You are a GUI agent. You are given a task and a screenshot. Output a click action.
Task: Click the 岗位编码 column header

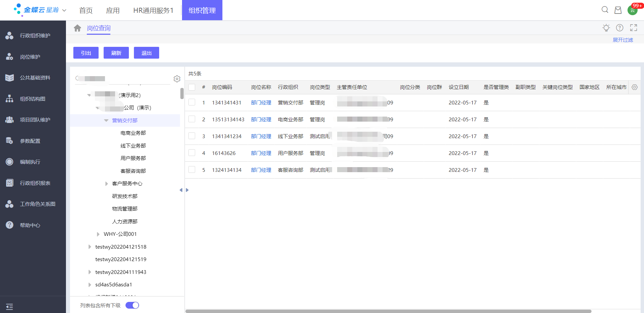[x=222, y=87]
